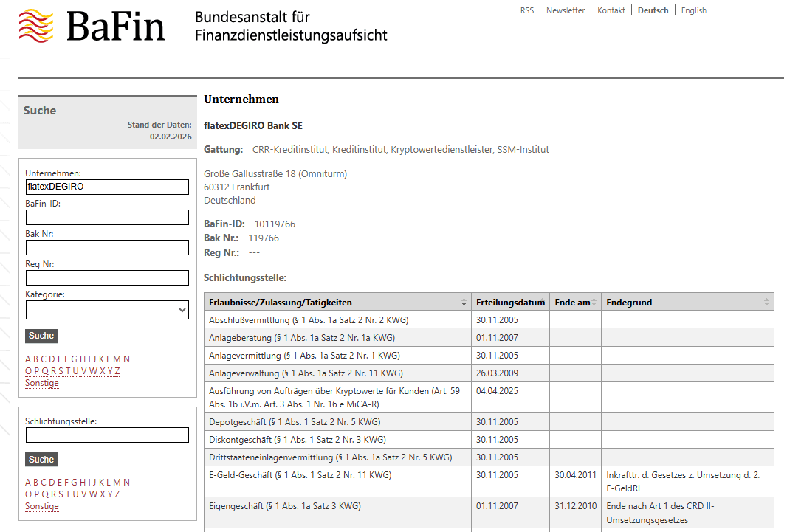Click into the Bak Nr field
Image resolution: width=787 pixels, height=532 pixels.
pos(107,247)
